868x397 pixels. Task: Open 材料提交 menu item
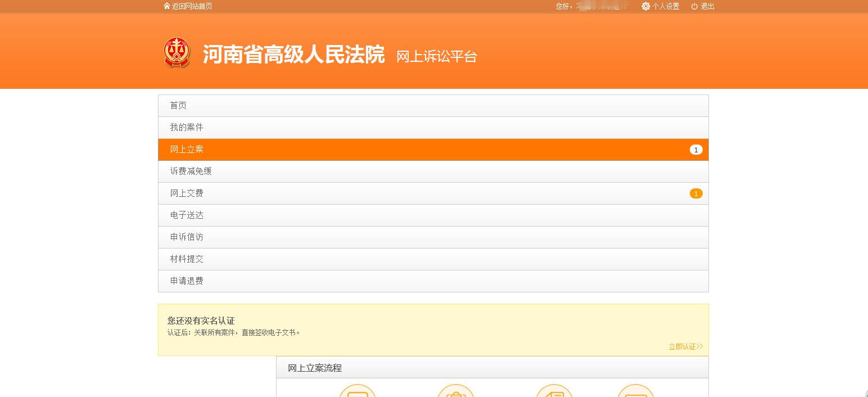pyautogui.click(x=433, y=259)
